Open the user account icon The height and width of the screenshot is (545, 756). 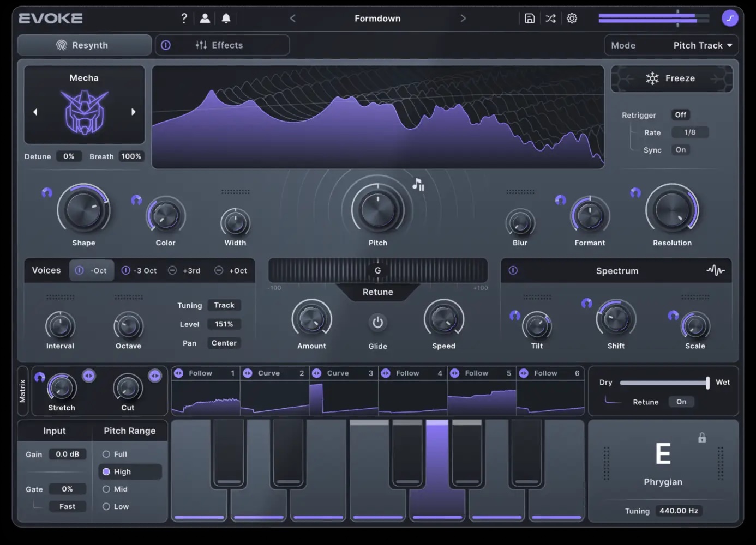205,18
